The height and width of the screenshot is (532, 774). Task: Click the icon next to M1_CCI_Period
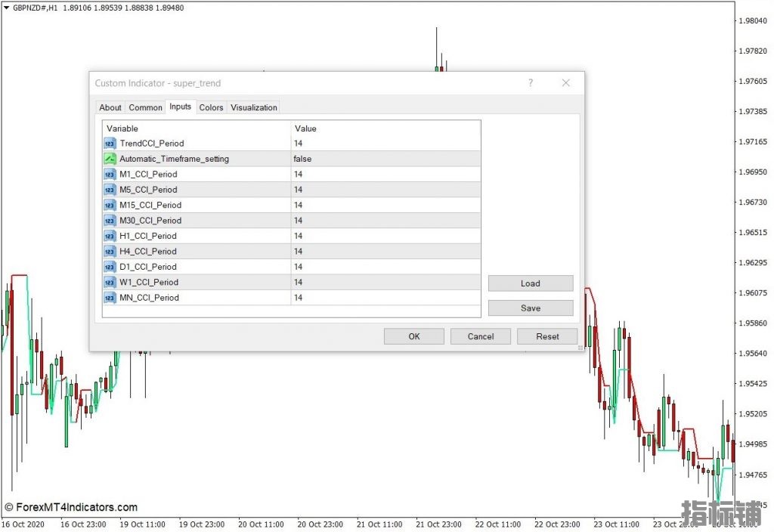coord(110,175)
